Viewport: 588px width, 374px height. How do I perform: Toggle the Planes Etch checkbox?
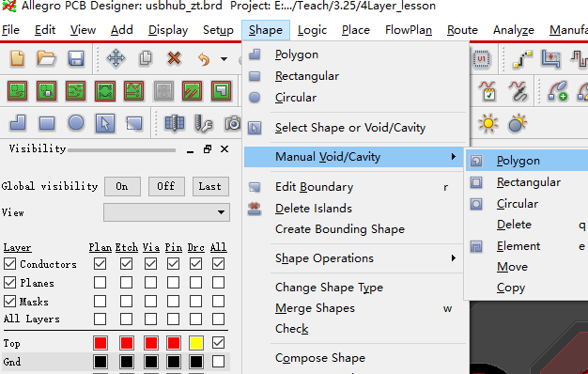[x=127, y=283]
